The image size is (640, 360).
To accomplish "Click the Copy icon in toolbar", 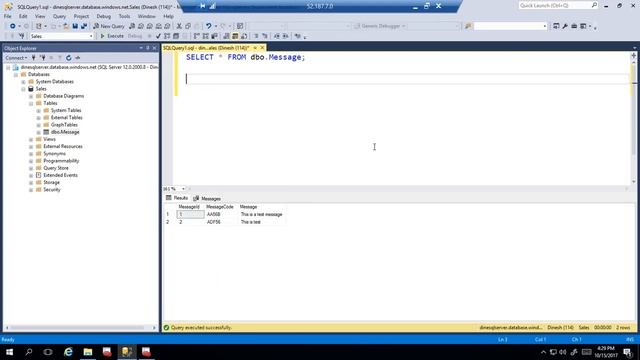I will point(188,26).
